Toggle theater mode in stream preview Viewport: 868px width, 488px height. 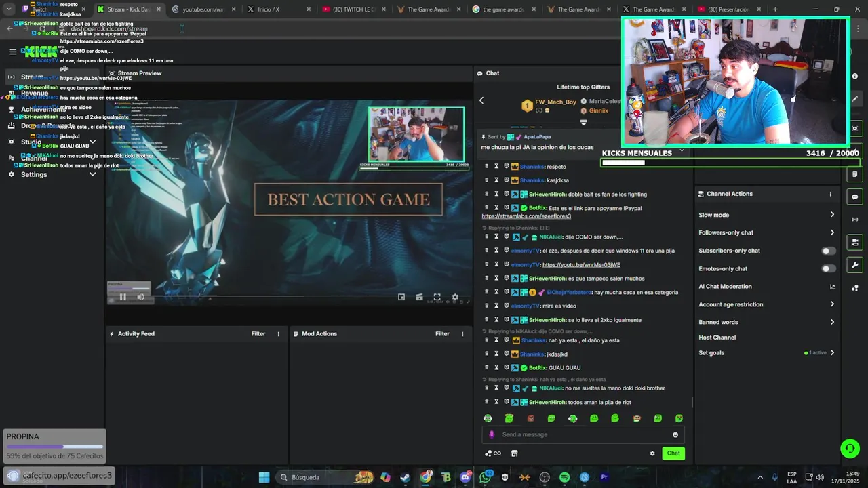pos(419,297)
